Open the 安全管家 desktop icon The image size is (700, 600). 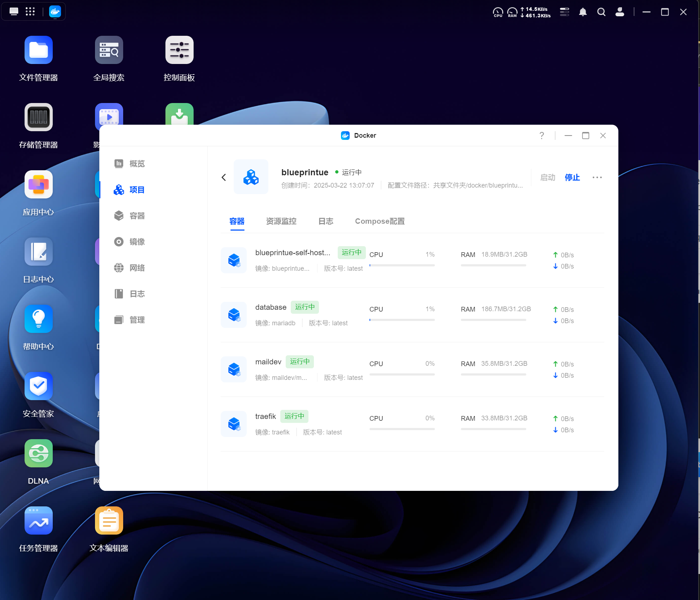(39, 386)
